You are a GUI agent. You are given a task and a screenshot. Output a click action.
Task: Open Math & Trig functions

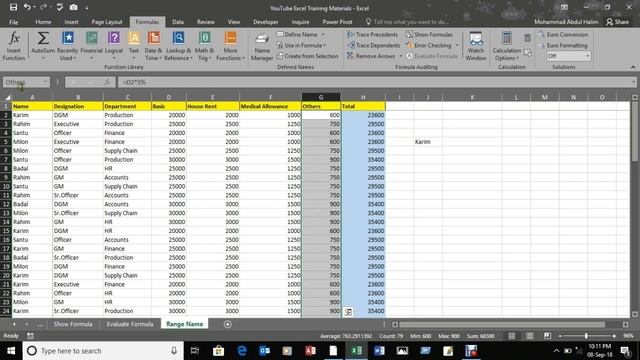(x=204, y=47)
